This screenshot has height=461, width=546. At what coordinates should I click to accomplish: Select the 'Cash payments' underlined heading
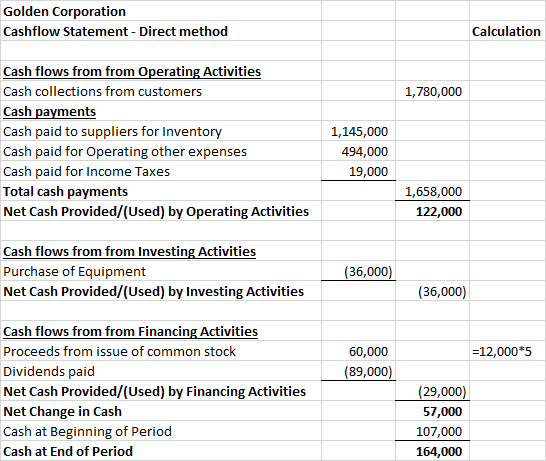49,112
